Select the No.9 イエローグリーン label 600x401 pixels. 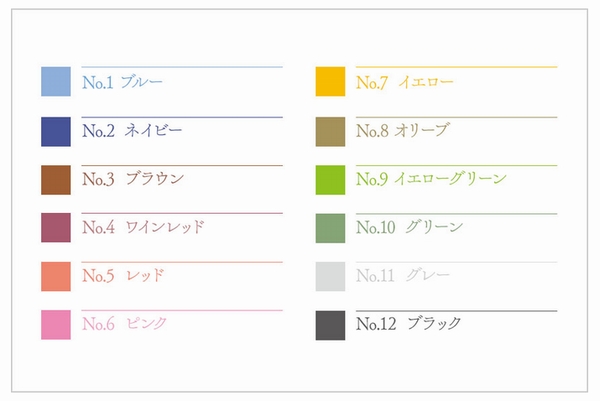coord(431,180)
